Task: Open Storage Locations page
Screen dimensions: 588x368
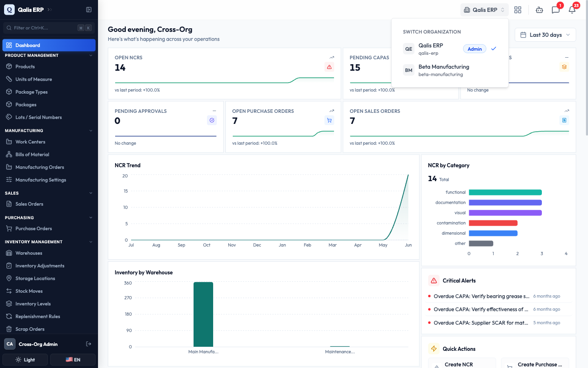Action: [x=49, y=278]
